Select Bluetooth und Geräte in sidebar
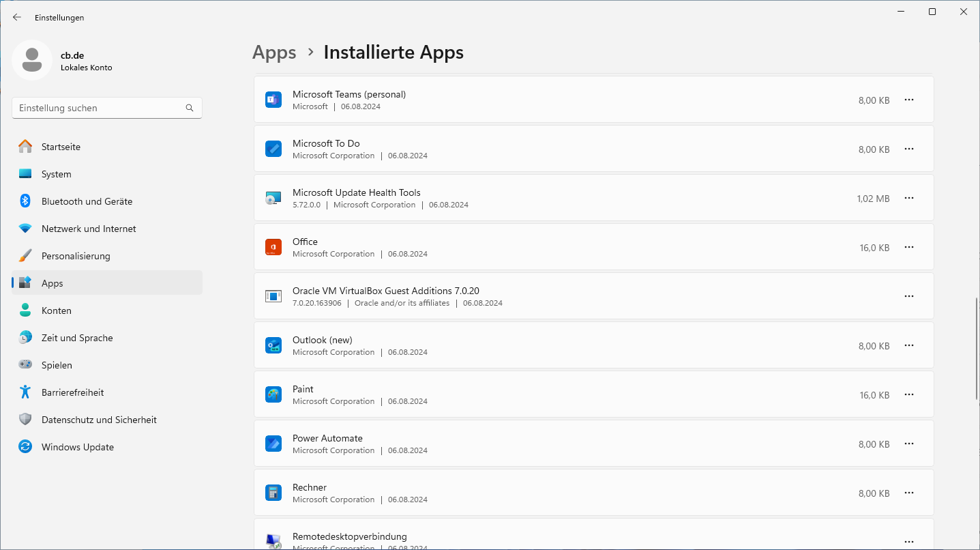Image resolution: width=980 pixels, height=550 pixels. coord(87,201)
